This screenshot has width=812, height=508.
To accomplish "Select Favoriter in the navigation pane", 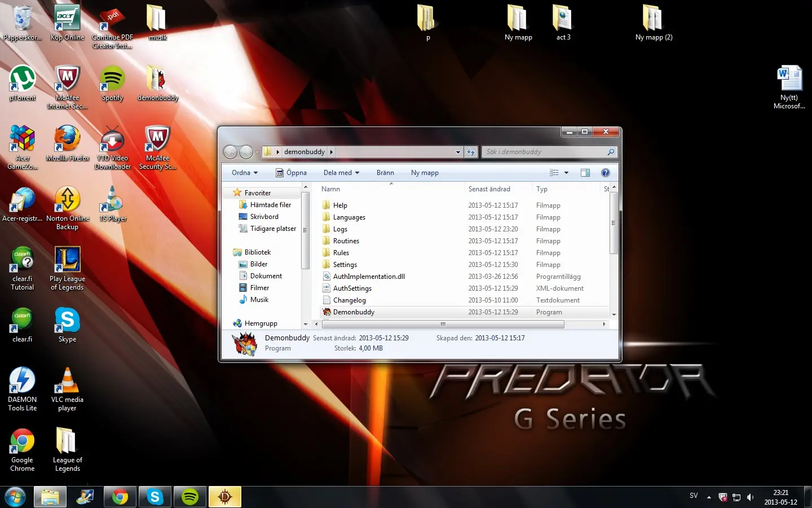I will 258,193.
